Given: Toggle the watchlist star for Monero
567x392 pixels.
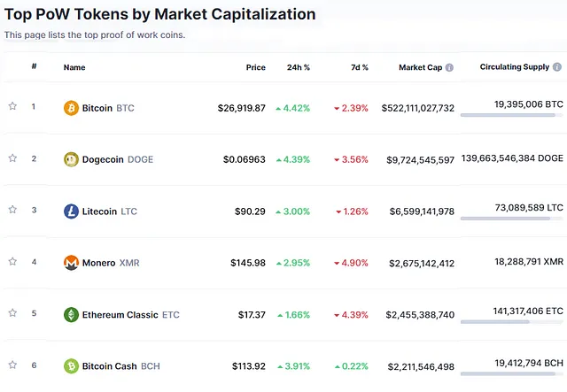Looking at the screenshot, I should [x=12, y=261].
